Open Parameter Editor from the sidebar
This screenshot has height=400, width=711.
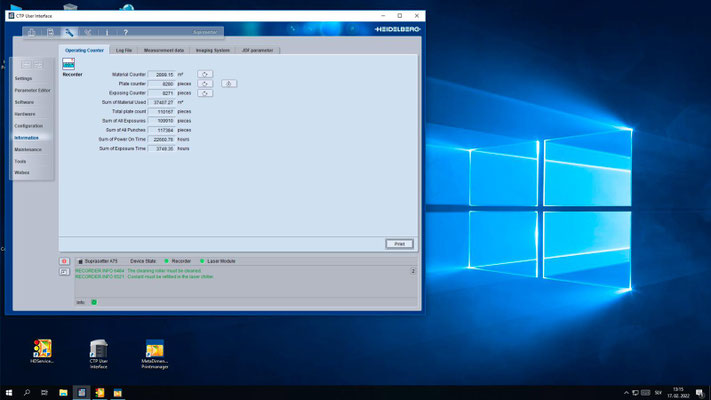(x=32, y=90)
